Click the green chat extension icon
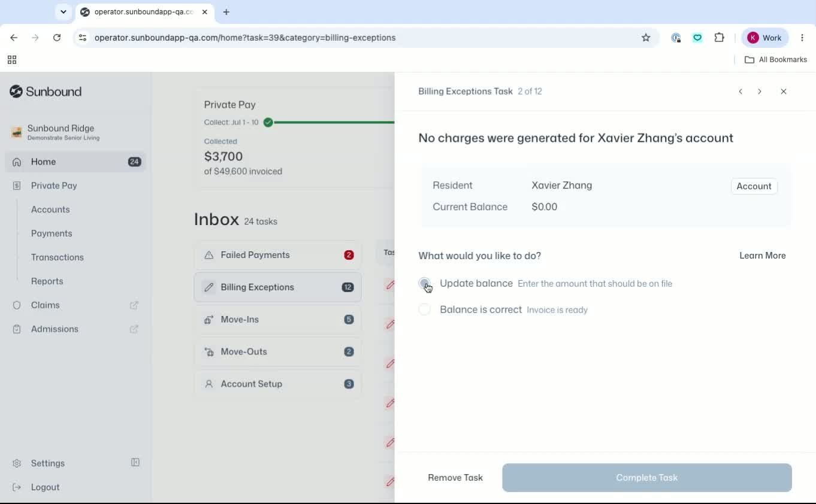This screenshot has width=816, height=504. click(697, 38)
